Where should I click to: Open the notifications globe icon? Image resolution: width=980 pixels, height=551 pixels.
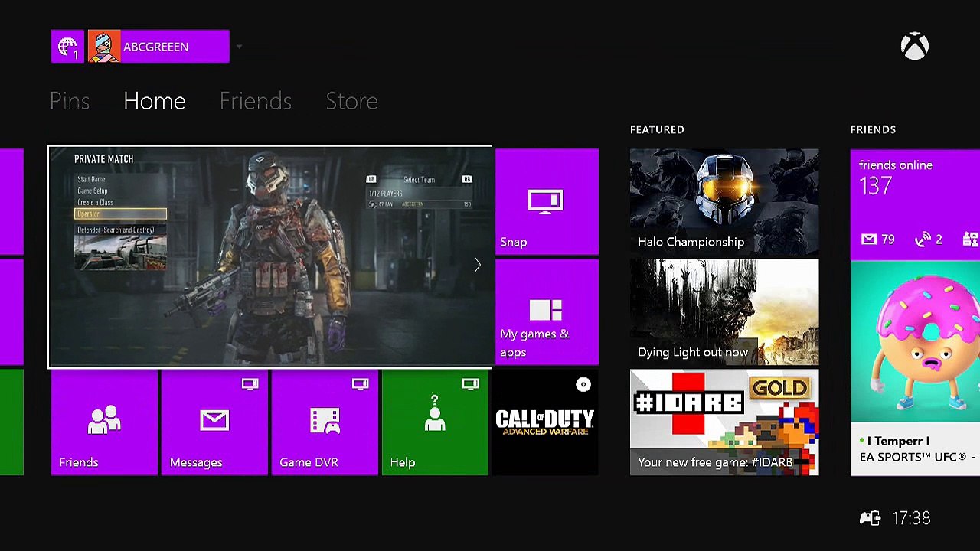(68, 47)
